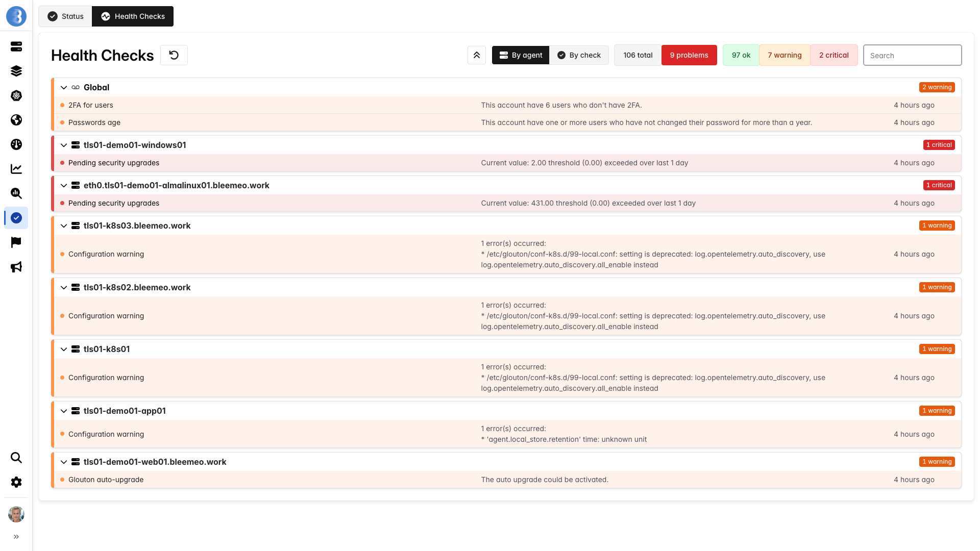Open agent tls01-demo01-web01.bleemeo.work
The image size is (980, 551).
click(155, 462)
